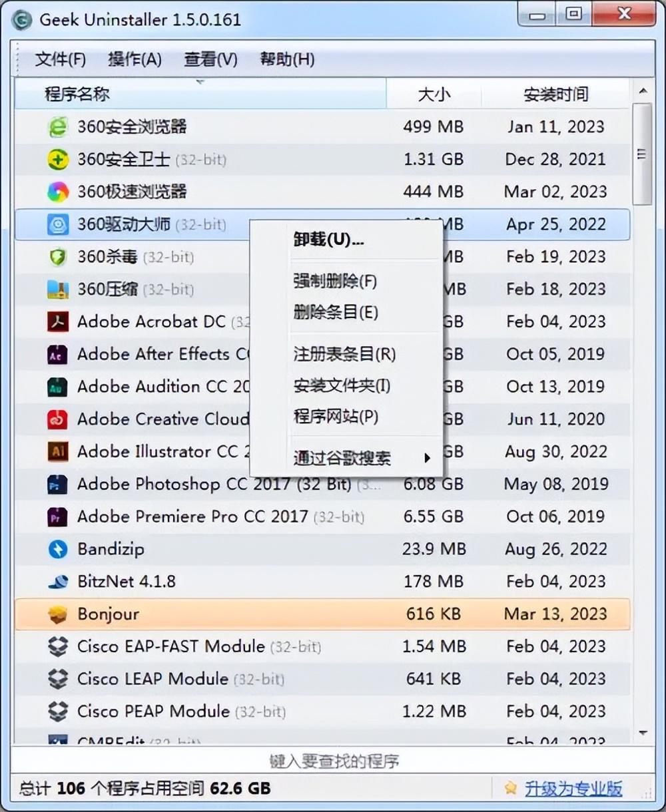Click the May 08, 2019 date cell
The image size is (666, 812).
click(555, 484)
